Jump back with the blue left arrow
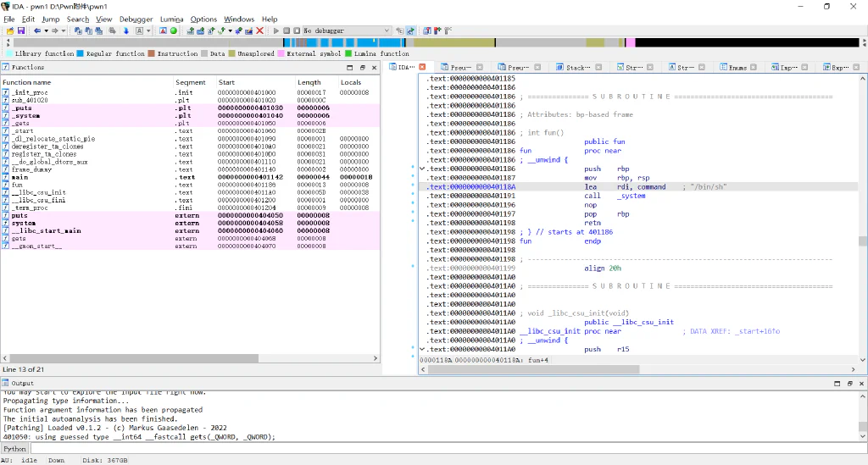This screenshot has width=868, height=465. [x=37, y=31]
